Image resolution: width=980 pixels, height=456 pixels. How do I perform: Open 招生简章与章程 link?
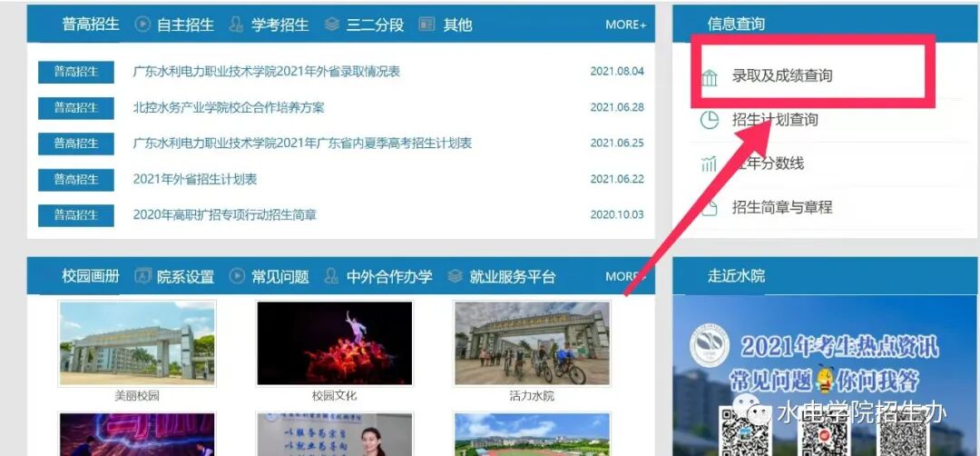[x=782, y=207]
